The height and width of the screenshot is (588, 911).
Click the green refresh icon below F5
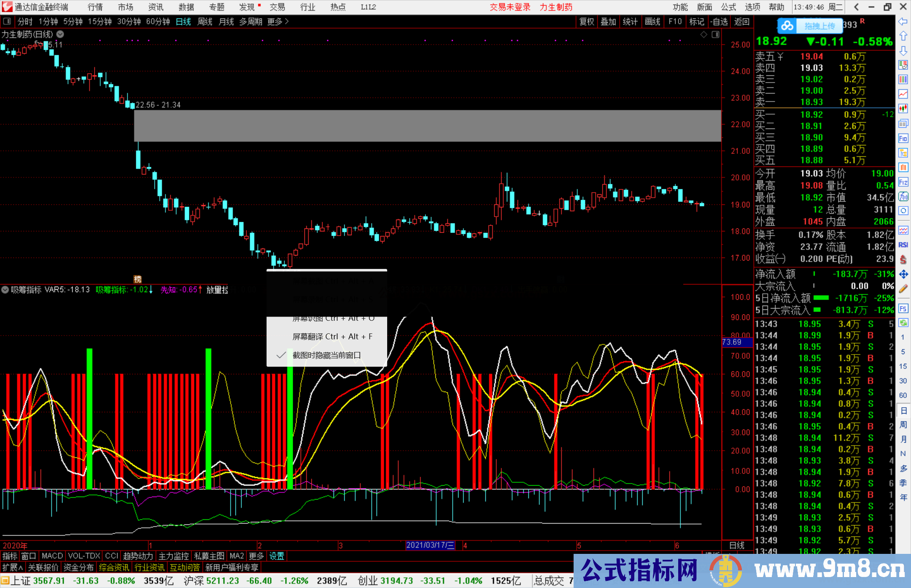pos(903,322)
